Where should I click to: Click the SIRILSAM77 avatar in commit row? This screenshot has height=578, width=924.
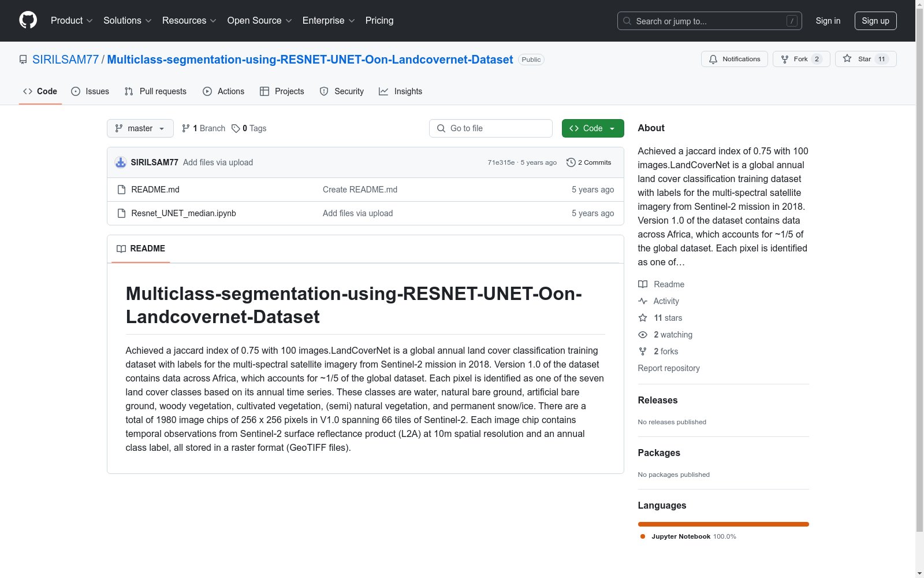pos(121,162)
